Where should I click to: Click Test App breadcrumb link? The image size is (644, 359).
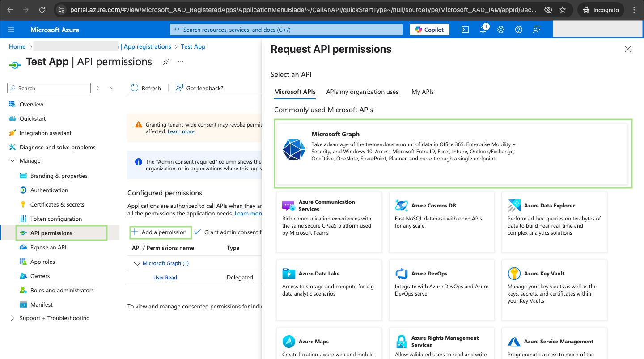click(x=193, y=46)
